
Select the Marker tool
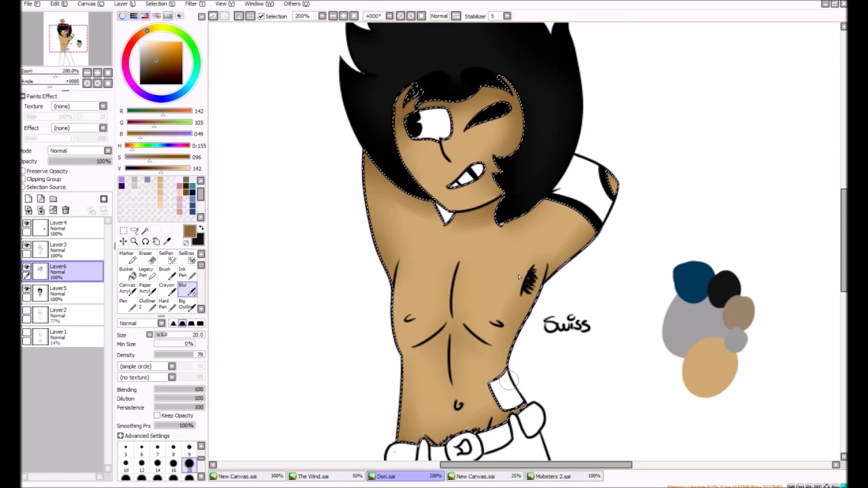(127, 258)
